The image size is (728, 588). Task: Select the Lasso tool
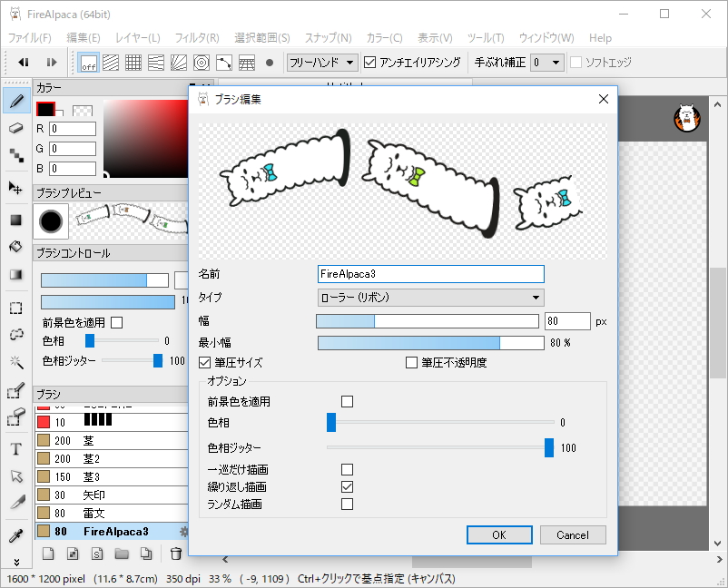[x=16, y=334]
